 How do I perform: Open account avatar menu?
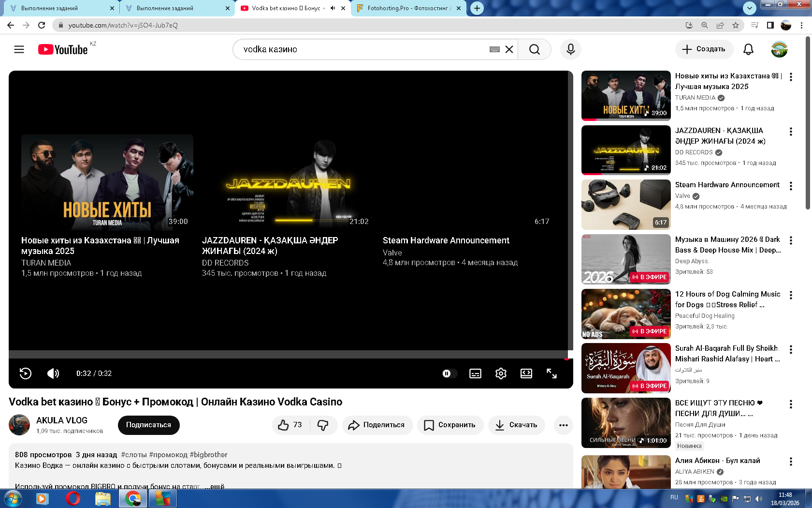779,49
